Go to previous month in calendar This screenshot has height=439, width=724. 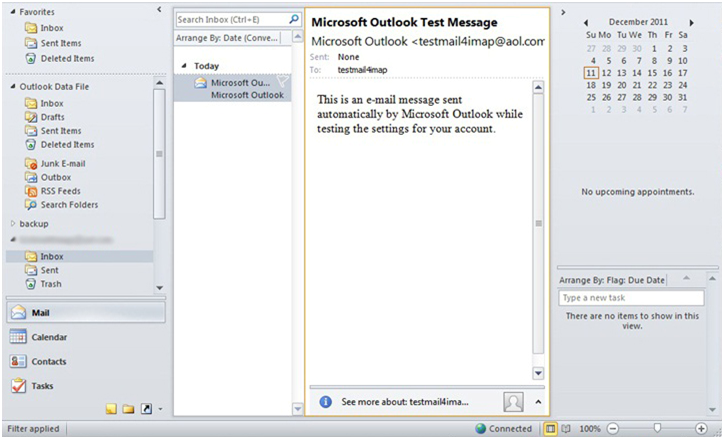click(586, 23)
